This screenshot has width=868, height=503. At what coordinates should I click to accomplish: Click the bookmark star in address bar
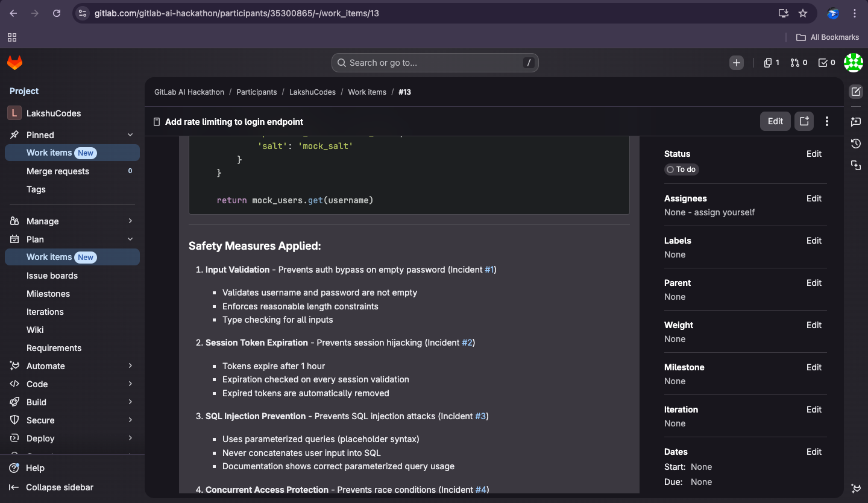(803, 13)
